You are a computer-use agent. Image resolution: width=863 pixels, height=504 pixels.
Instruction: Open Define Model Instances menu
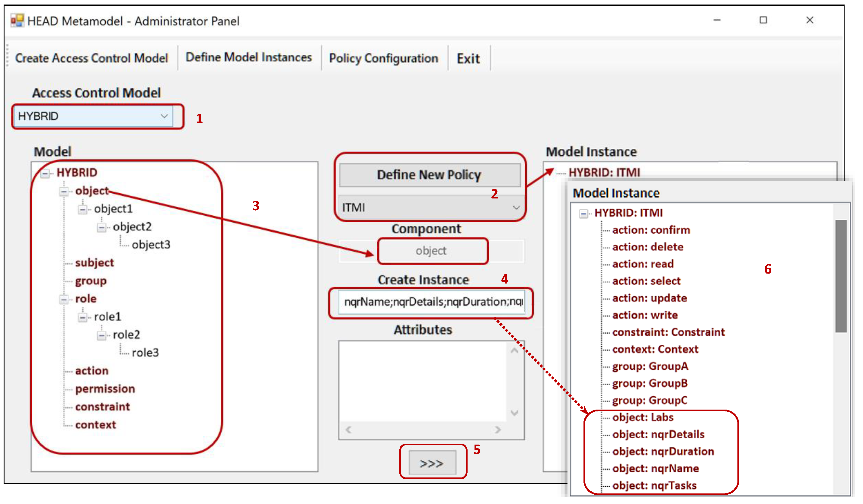pos(249,58)
